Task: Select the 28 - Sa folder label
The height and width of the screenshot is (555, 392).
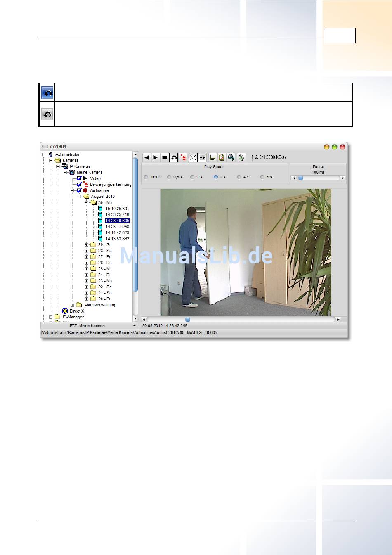Action: pos(105,251)
